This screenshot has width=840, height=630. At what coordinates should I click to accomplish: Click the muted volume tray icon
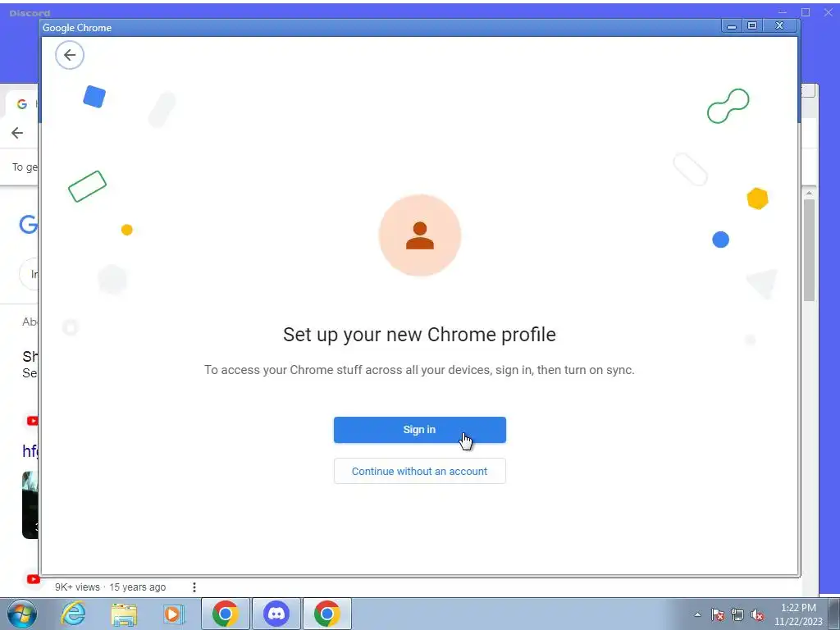point(757,614)
